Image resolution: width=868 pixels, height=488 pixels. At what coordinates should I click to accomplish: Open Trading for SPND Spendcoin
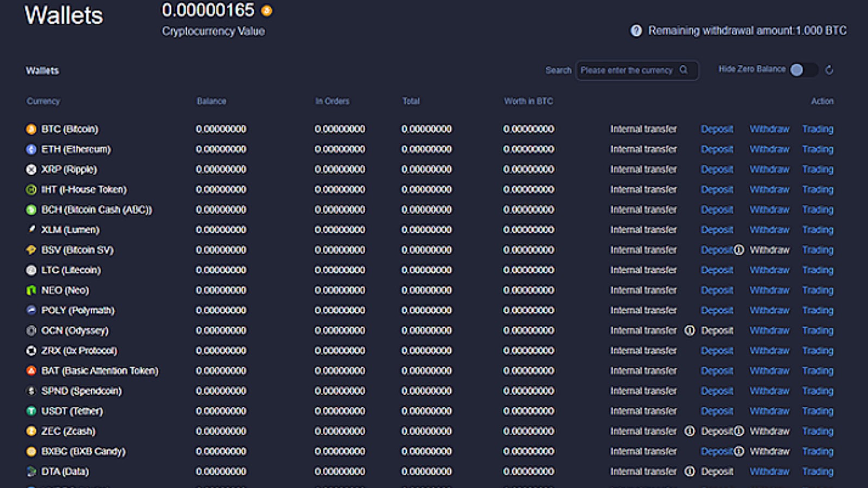click(x=818, y=391)
